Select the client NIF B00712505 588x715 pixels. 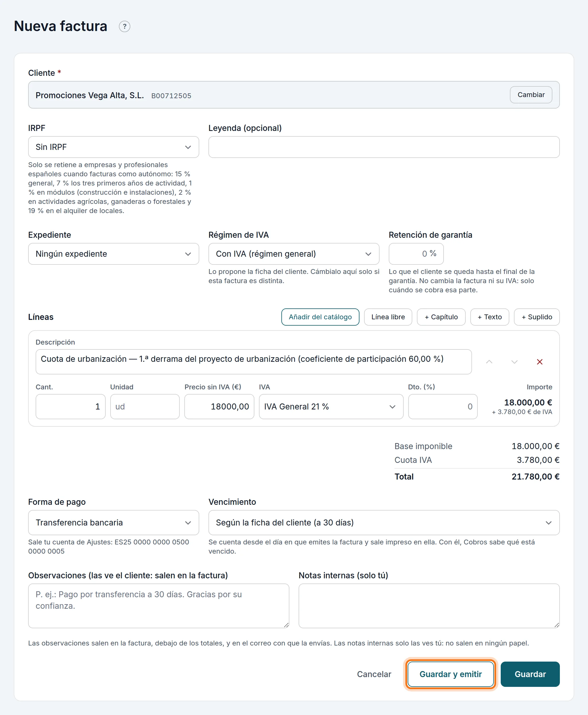(x=171, y=96)
